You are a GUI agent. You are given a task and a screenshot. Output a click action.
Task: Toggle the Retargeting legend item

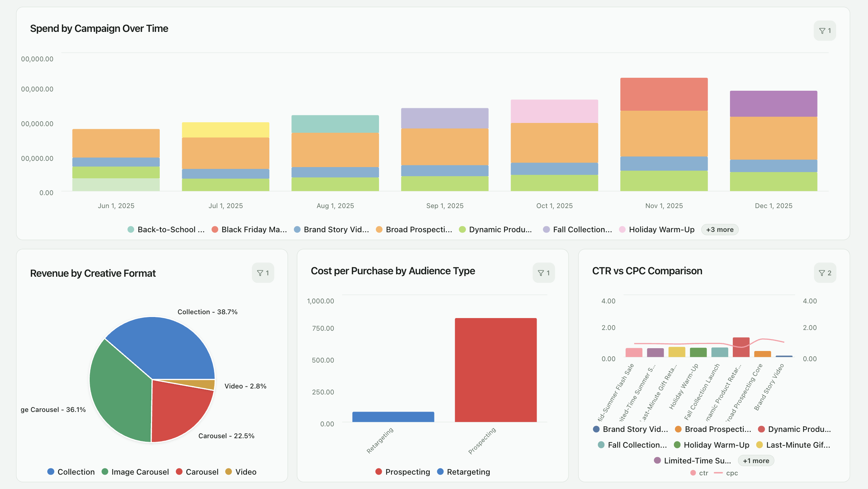464,472
